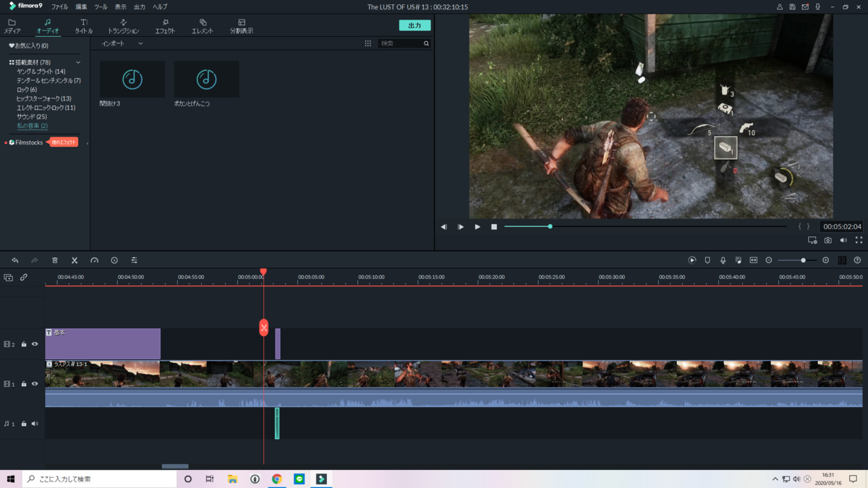Switch to the エレメント tab
The height and width of the screenshot is (488, 868).
pyautogui.click(x=203, y=27)
